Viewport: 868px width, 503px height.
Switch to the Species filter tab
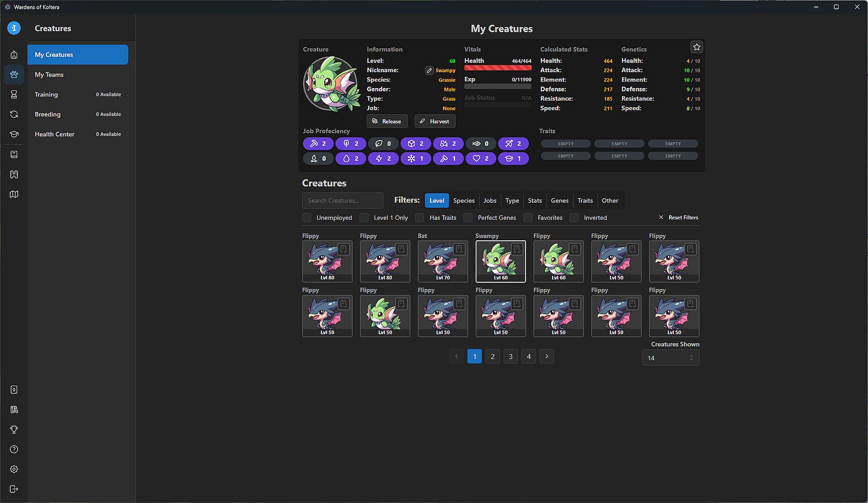click(x=464, y=200)
